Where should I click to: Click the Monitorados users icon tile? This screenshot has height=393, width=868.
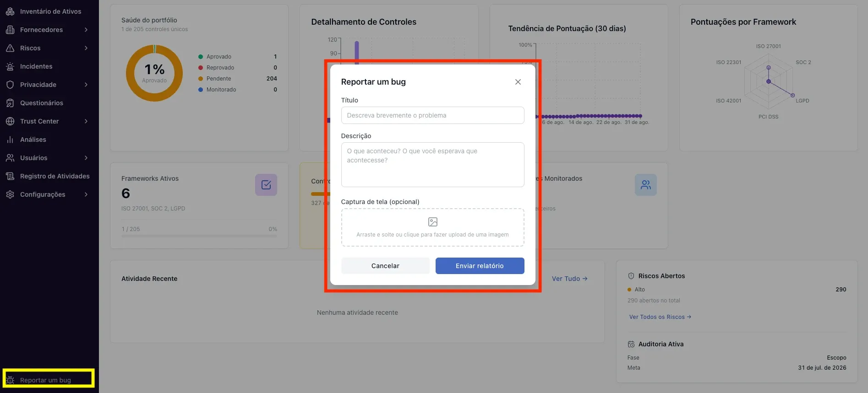646,185
